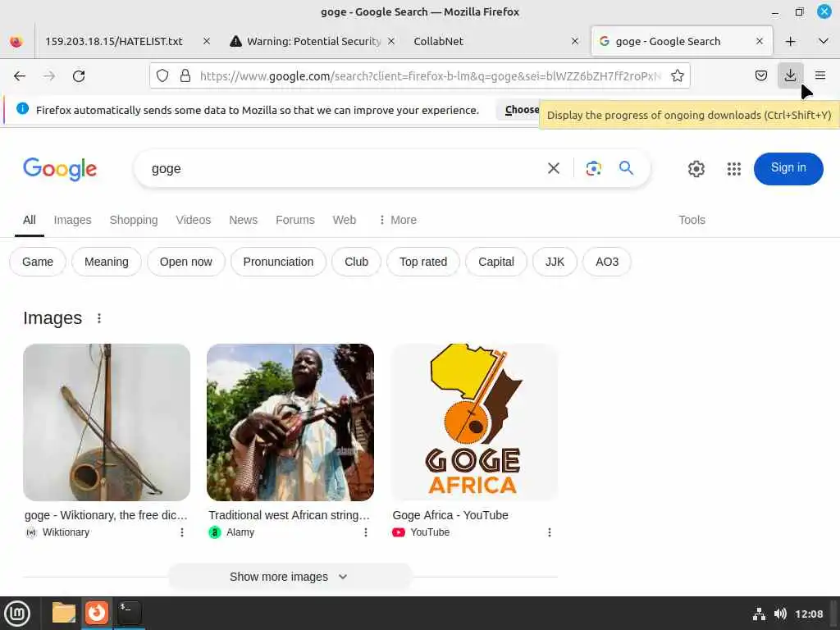The width and height of the screenshot is (840, 630).
Task: Select the Images search filter
Action: click(72, 220)
